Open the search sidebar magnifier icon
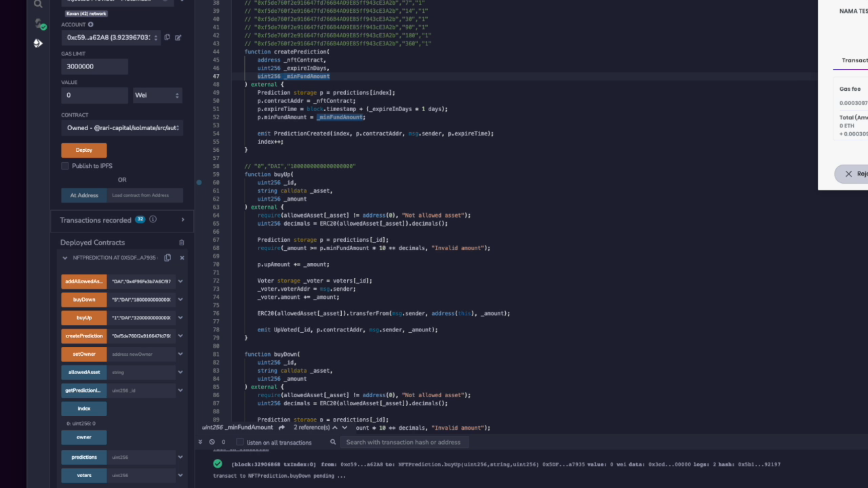Screen dimensions: 868x488 tap(38, 4)
